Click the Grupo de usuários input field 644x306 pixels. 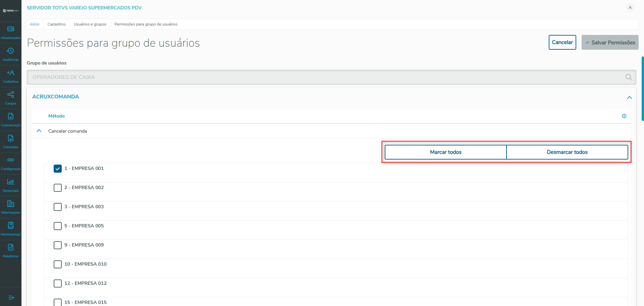click(x=325, y=77)
